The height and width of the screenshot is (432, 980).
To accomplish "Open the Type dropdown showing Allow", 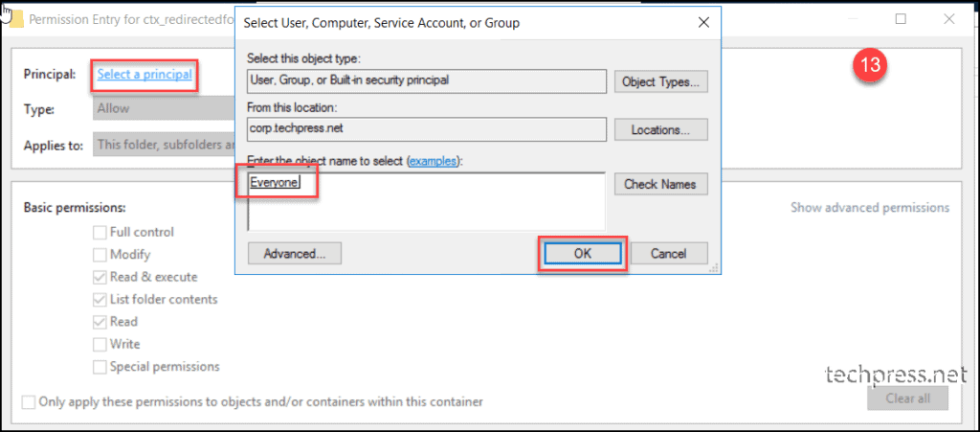I will pyautogui.click(x=164, y=109).
